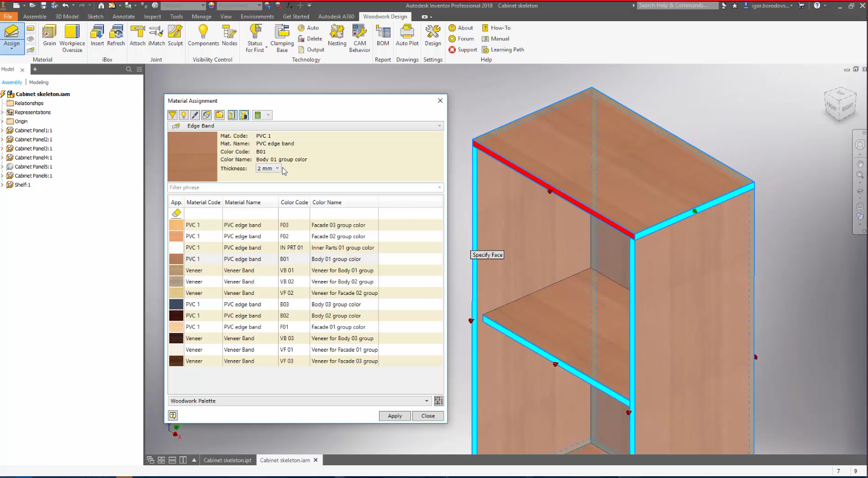Viewport: 868px width, 478px height.
Task: Open the Learning Path link
Action: pyautogui.click(x=503, y=50)
